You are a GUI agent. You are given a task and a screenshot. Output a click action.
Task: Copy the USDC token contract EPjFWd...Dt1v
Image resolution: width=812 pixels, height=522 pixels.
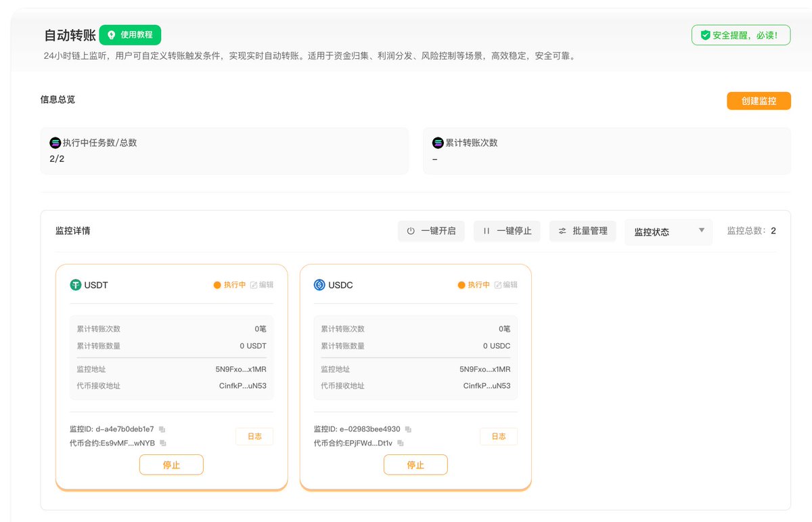pos(401,443)
